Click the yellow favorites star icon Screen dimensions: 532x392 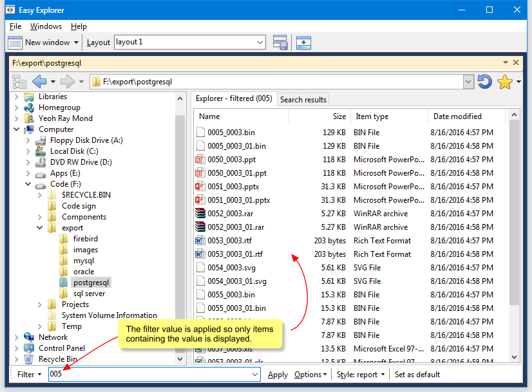(505, 82)
